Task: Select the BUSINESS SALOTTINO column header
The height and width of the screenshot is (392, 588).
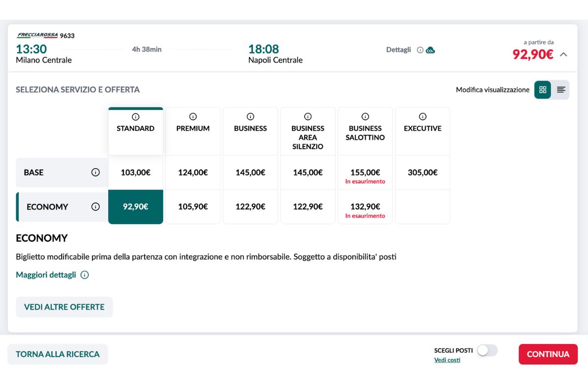Action: (x=365, y=133)
